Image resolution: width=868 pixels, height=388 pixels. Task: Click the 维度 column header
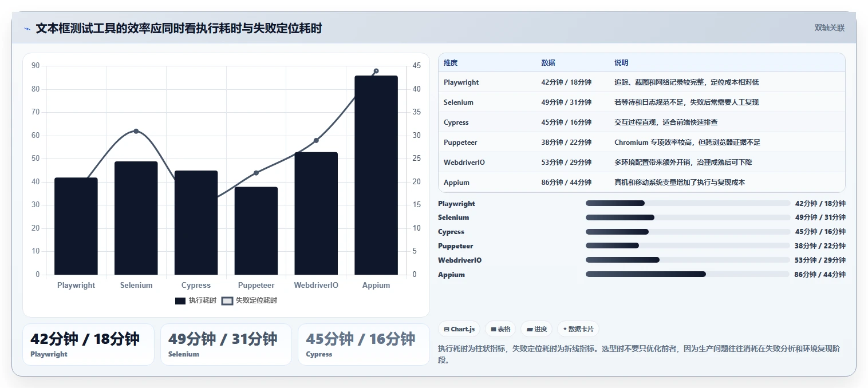[x=451, y=62]
